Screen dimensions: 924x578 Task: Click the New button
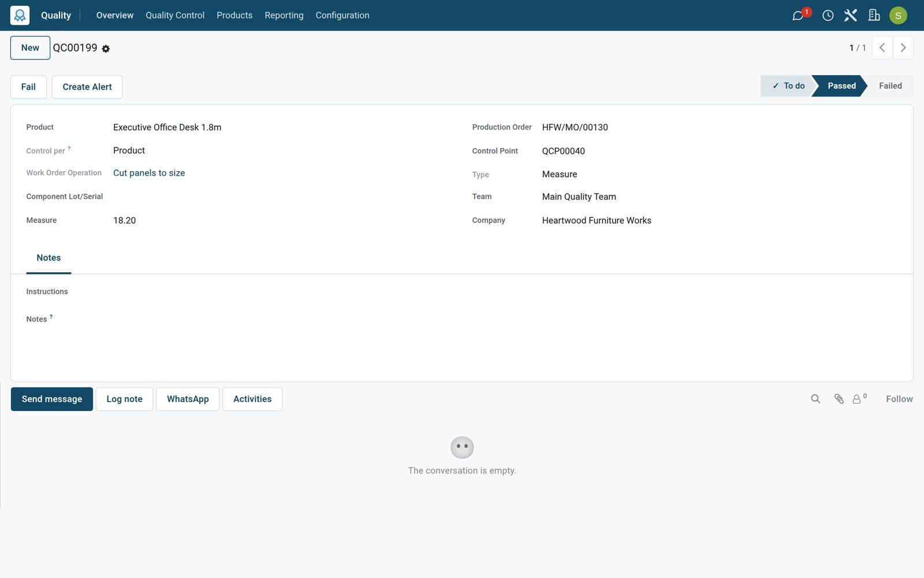30,48
